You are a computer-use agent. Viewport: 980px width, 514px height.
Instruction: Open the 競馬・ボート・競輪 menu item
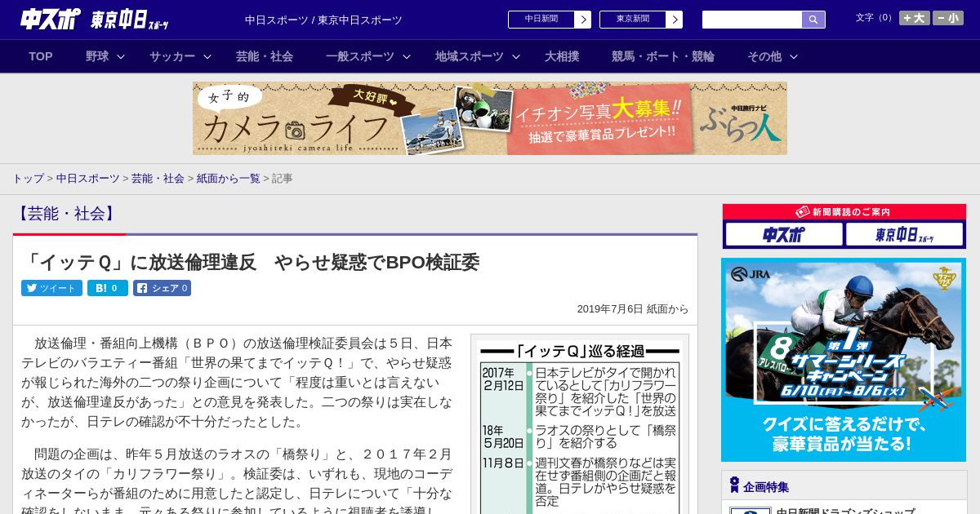tap(663, 56)
